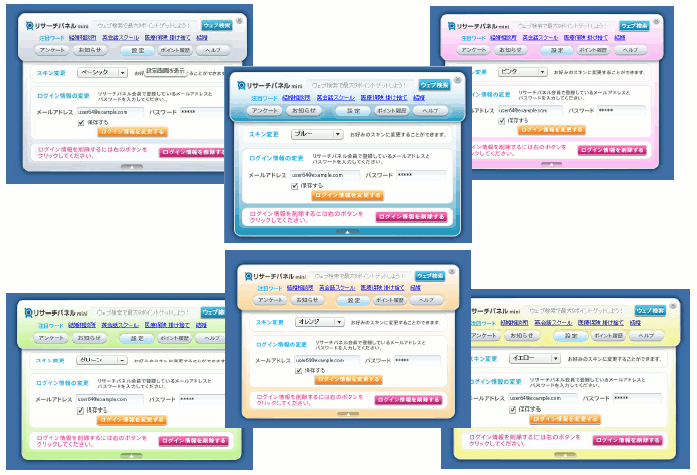The height and width of the screenshot is (475, 697).
Task: Open the skin dropdown showing ブルー
Action: 316,133
